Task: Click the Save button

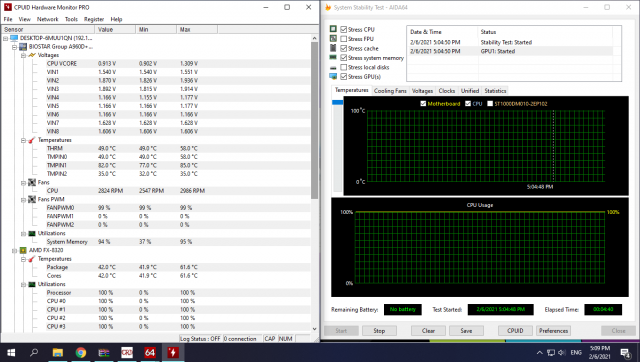Action: 466,331
